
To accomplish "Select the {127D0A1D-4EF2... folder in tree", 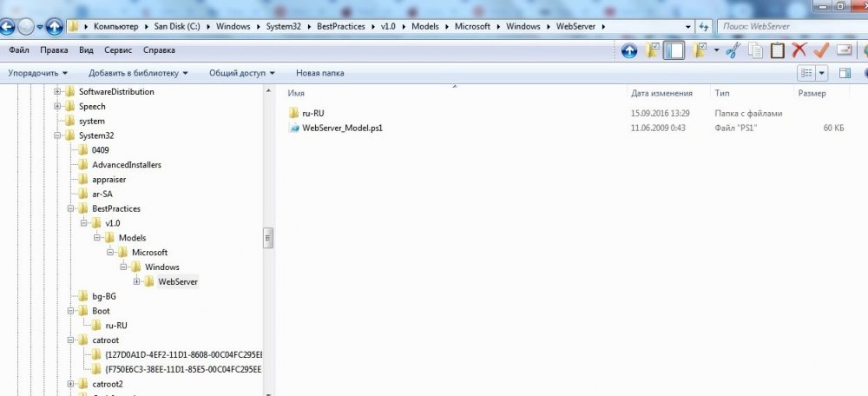I will coord(183,354).
